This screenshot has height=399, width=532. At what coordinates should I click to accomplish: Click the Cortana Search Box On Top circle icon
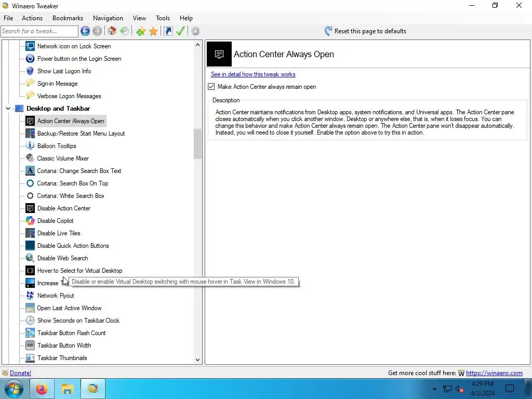point(30,183)
